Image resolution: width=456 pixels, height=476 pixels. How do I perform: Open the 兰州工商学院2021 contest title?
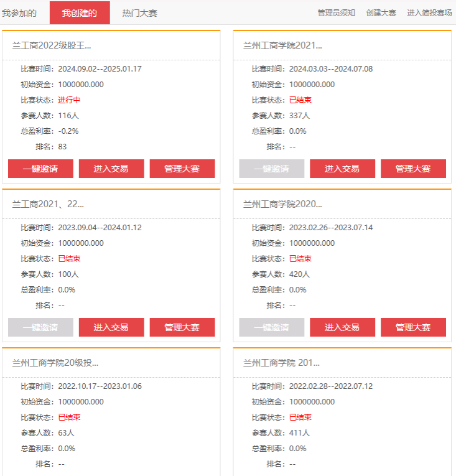click(282, 45)
